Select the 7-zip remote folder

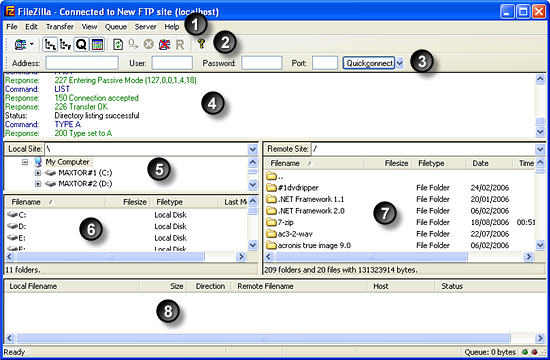280,222
